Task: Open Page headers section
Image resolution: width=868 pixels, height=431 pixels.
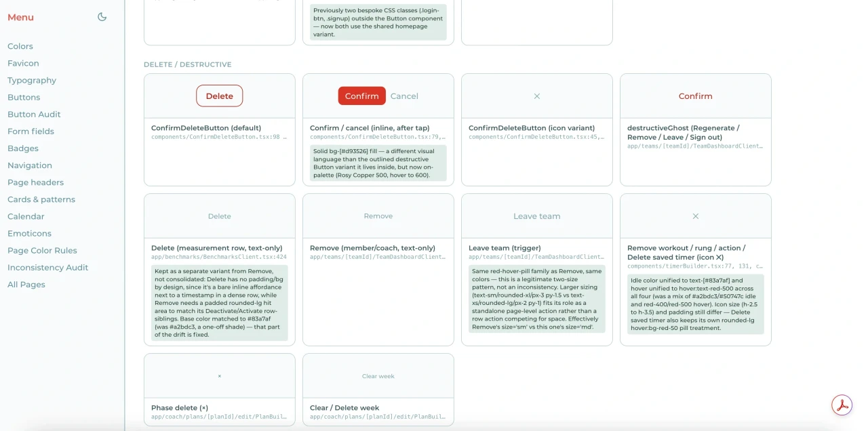Action: coord(35,182)
